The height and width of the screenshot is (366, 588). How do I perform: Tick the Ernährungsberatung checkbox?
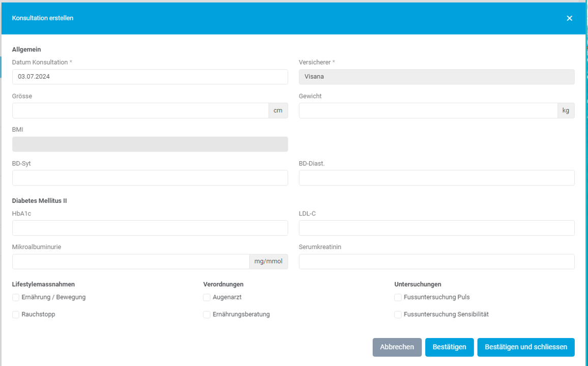(x=207, y=315)
